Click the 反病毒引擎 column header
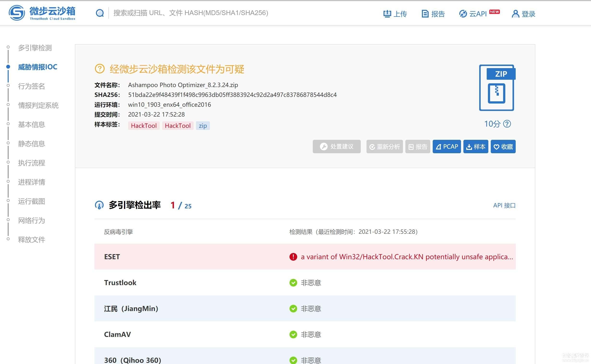This screenshot has width=591, height=364. 118,232
